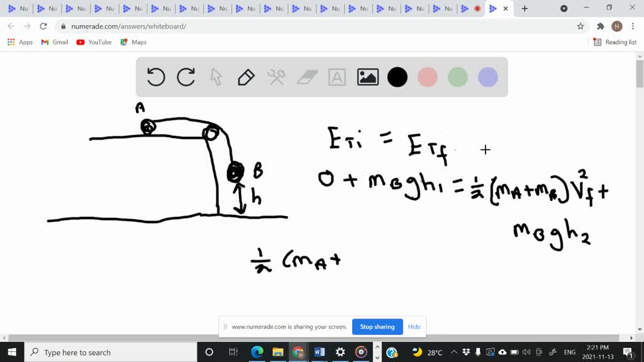Click inside the address bar
This screenshot has width=644, height=362.
click(189, 26)
